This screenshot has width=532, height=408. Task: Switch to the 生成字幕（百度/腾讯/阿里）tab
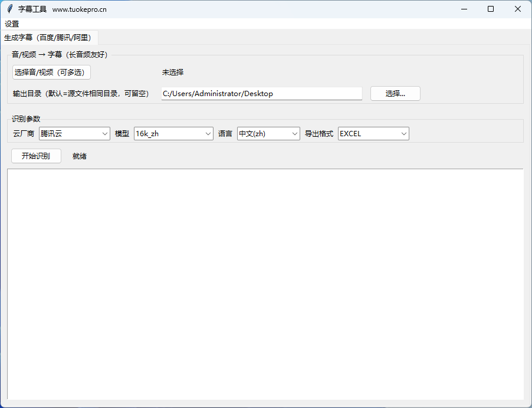pos(50,37)
